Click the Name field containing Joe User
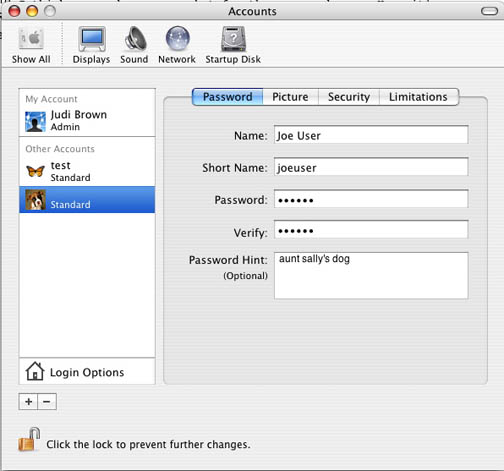The image size is (504, 471). [371, 135]
